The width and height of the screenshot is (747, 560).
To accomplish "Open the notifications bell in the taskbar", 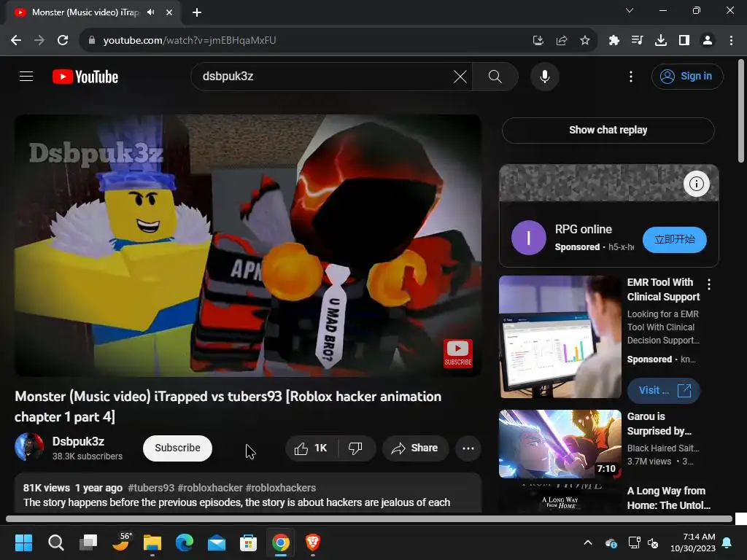I will [727, 542].
